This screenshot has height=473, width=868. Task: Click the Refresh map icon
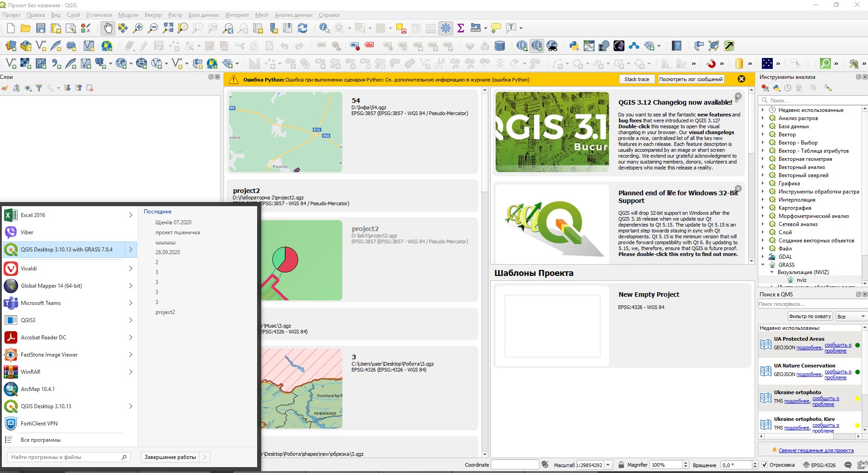click(x=302, y=28)
